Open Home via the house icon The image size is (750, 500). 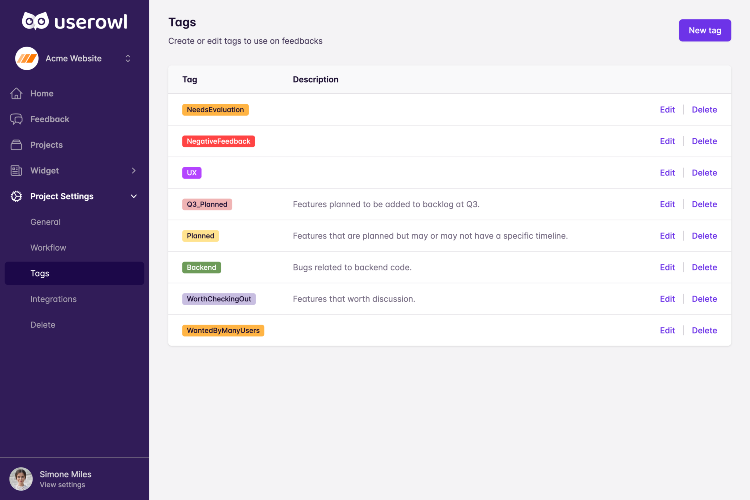(x=16, y=93)
